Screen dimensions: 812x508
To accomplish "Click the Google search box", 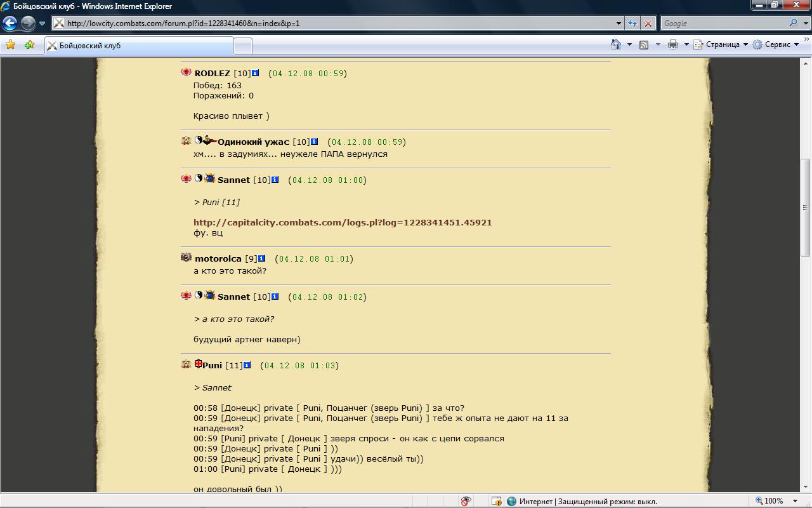I will pyautogui.click(x=723, y=23).
